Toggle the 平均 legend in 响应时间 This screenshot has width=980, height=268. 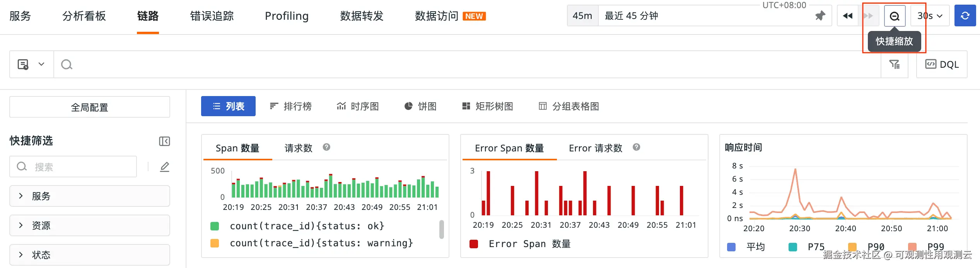coord(746,247)
